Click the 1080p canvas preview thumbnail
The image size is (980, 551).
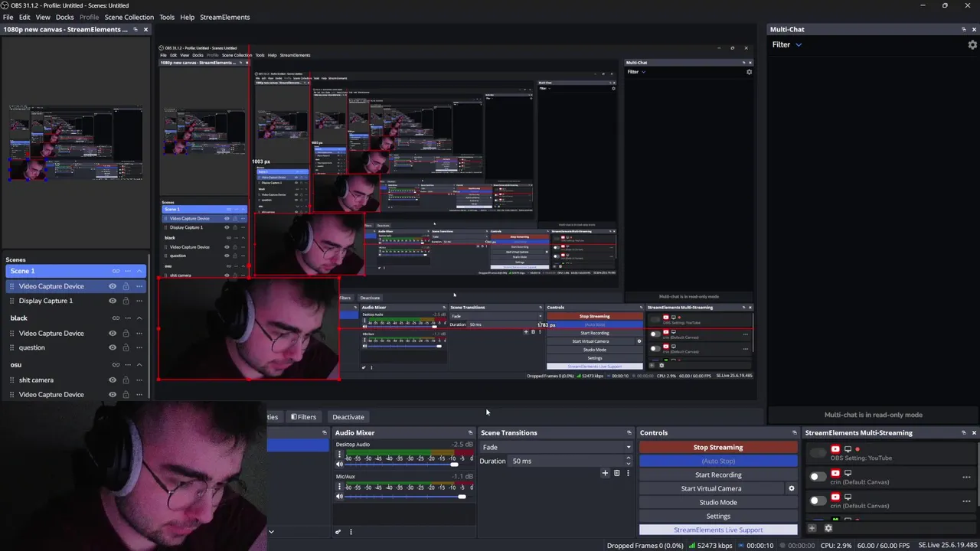(x=75, y=143)
